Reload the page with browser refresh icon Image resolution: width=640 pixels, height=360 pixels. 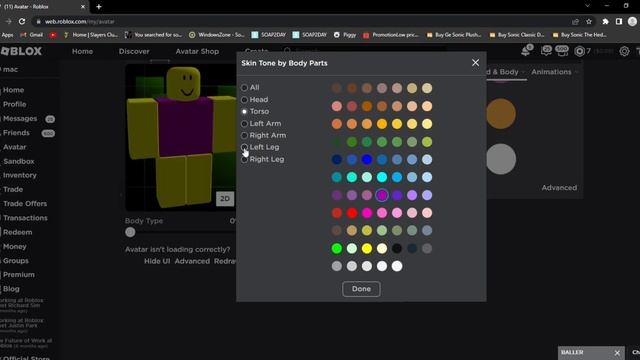click(22, 22)
